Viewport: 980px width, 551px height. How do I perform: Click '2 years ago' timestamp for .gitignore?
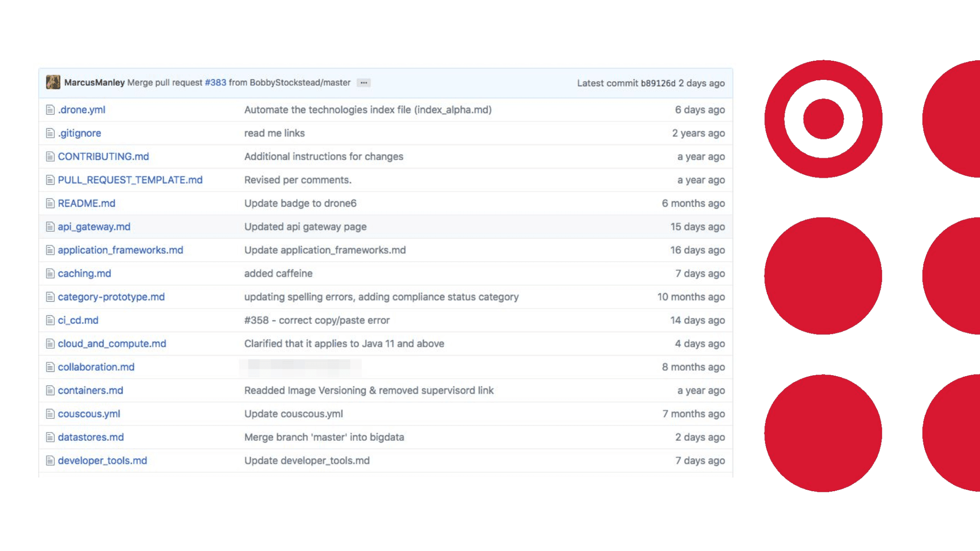[698, 133]
